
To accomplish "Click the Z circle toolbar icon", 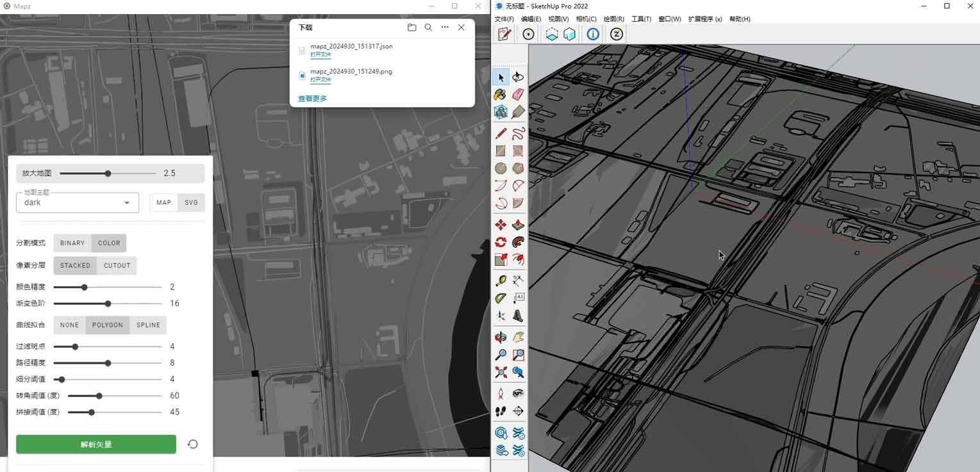I will 616,35.
